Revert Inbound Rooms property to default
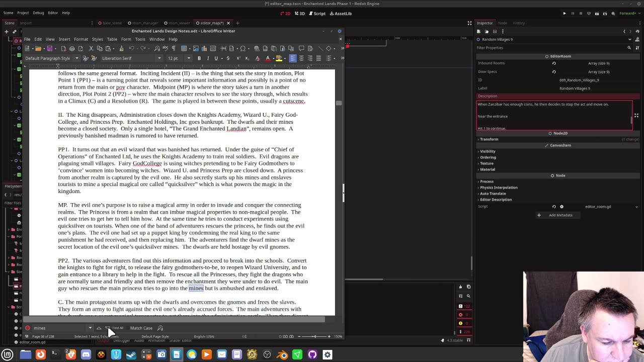644x362 pixels. (554, 63)
